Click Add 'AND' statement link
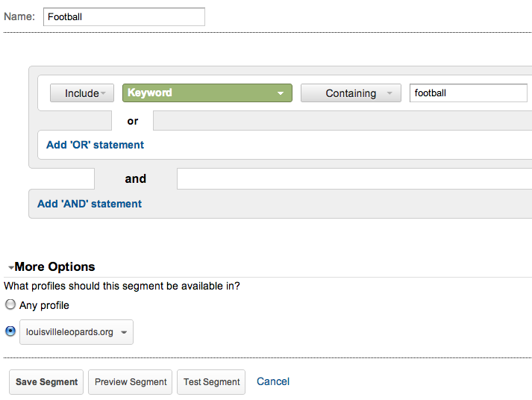This screenshot has width=532, height=400. pos(90,204)
